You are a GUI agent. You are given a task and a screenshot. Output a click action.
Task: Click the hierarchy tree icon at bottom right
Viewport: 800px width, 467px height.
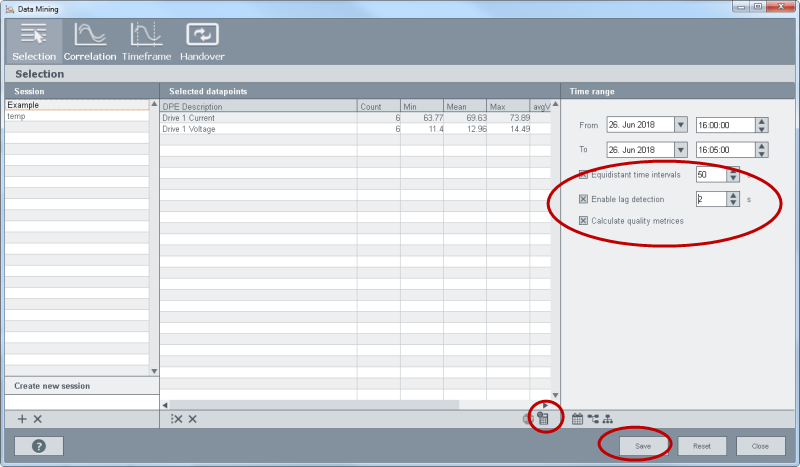[607, 419]
